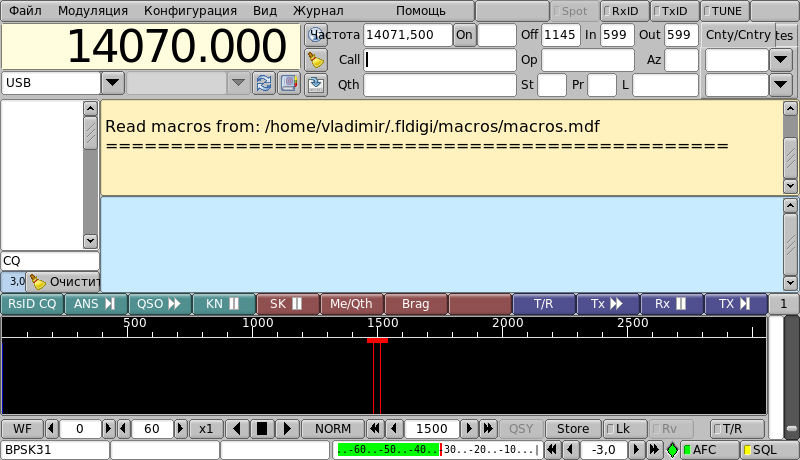
Task: Decrease the 1500 cursor frequency by one step
Action: click(394, 429)
